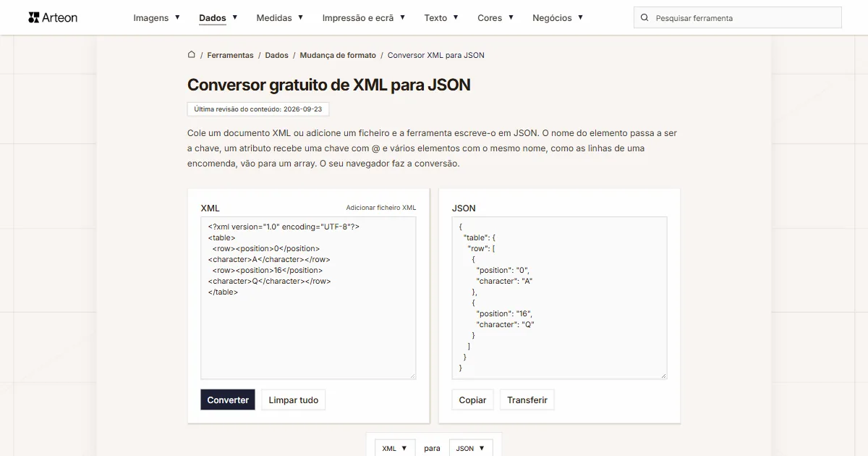The height and width of the screenshot is (456, 868).
Task: Click the "position": "16" line in JSON
Action: [504, 313]
